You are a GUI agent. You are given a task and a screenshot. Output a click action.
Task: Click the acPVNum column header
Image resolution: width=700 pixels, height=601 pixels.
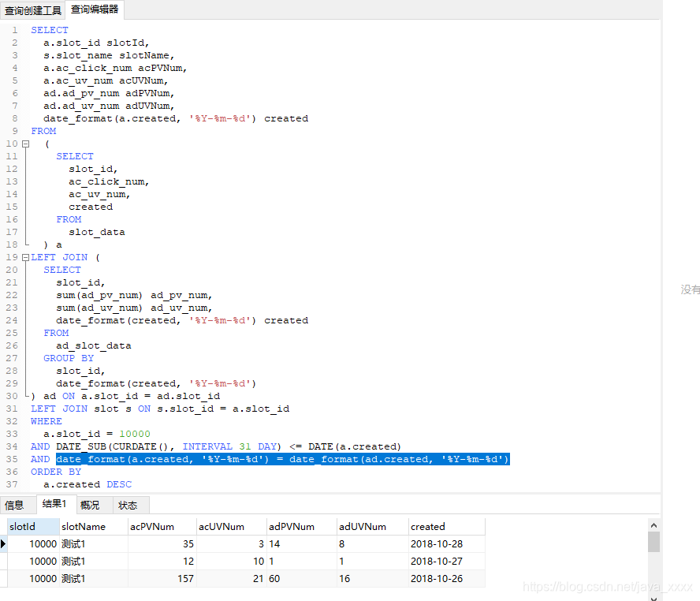[x=162, y=527]
